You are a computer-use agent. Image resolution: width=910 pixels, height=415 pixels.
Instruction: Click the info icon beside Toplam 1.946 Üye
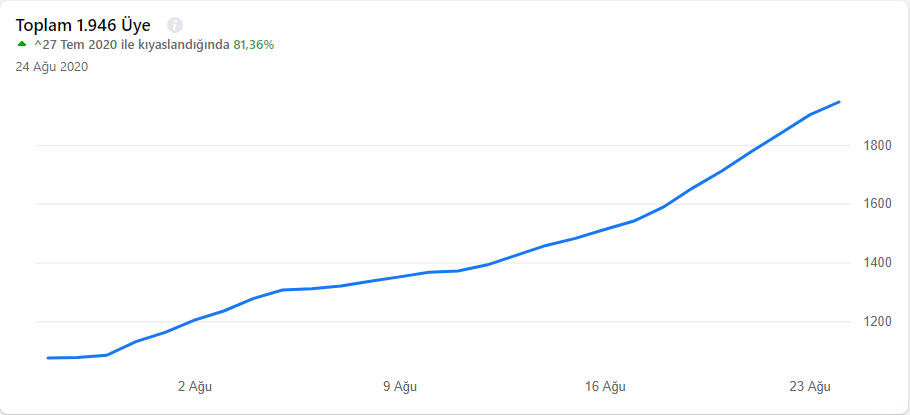pyautogui.click(x=175, y=26)
